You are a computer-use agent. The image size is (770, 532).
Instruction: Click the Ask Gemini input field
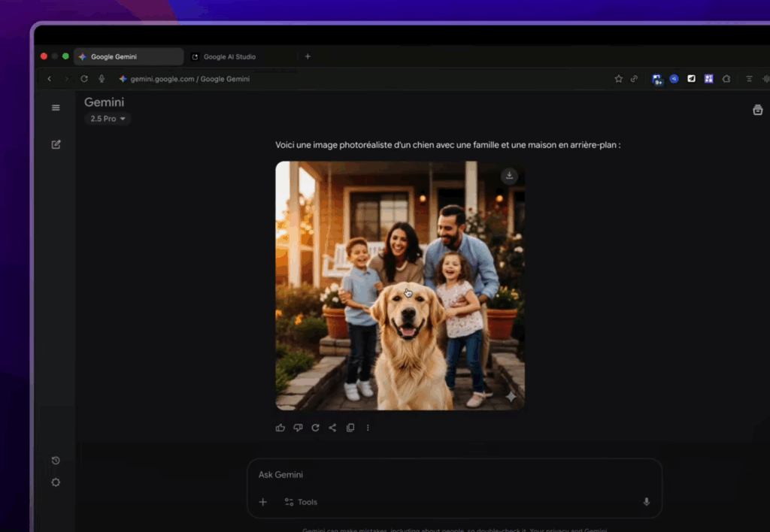(451, 475)
